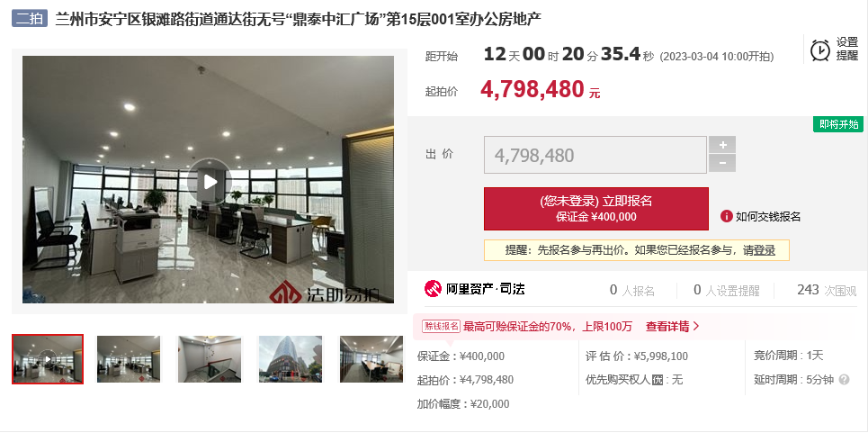Viewport: 868px width, 433px height.
Task: Click the 优 badge beside 优先购买权人
Action: (658, 381)
